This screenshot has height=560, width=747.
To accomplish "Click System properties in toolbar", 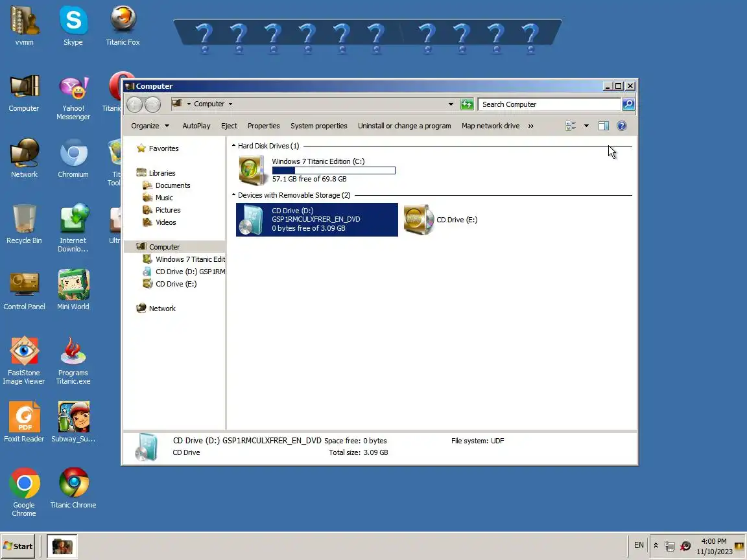I will pos(319,126).
